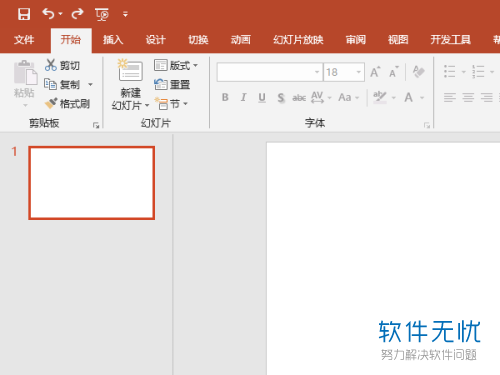This screenshot has width=500, height=375.
Task: Expand the 粘贴 options arrow
Action: pos(25,105)
